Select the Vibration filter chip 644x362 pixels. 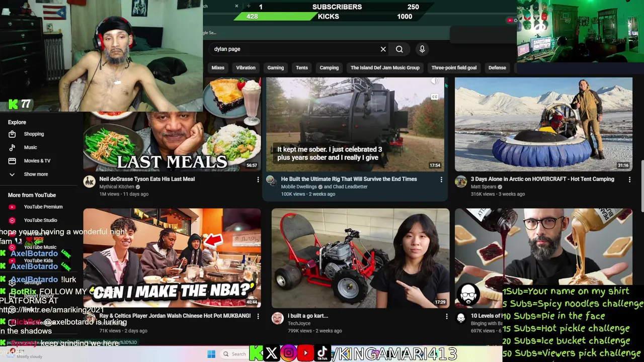coord(246,68)
